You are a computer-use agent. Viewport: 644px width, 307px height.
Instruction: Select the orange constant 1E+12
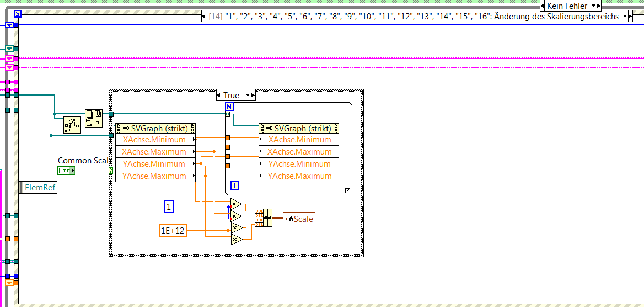pyautogui.click(x=173, y=231)
